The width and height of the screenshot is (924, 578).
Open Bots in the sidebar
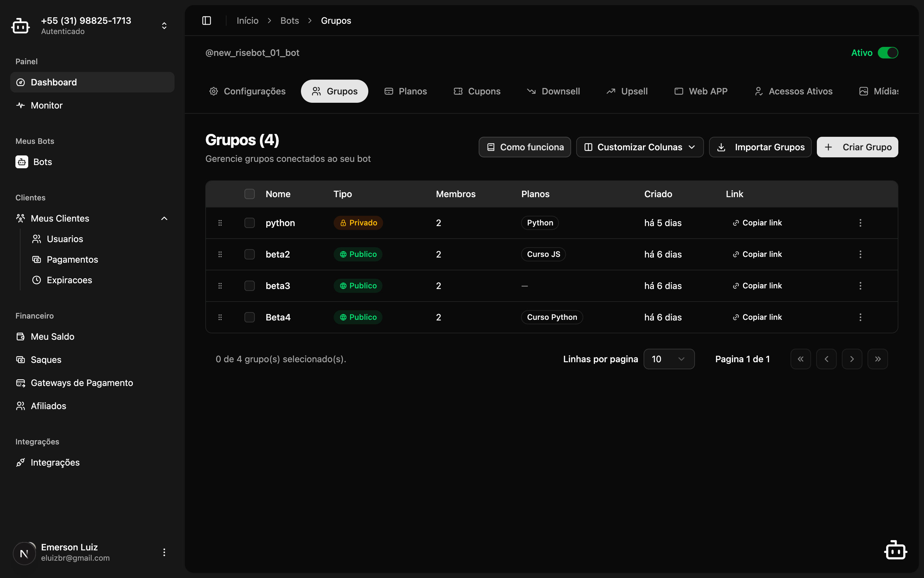pyautogui.click(x=92, y=162)
